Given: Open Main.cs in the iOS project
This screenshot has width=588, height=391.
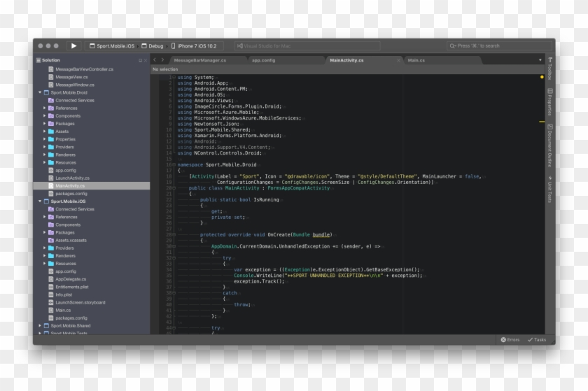Looking at the screenshot, I should 63,311.
